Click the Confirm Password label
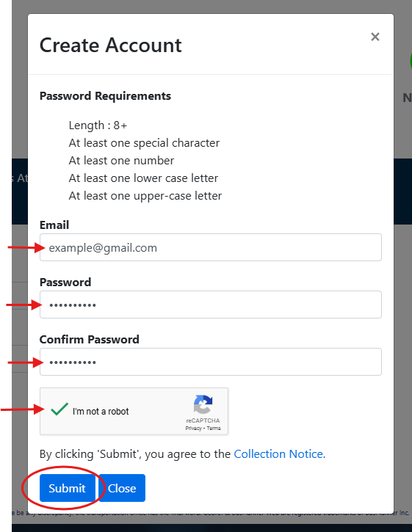 point(90,339)
